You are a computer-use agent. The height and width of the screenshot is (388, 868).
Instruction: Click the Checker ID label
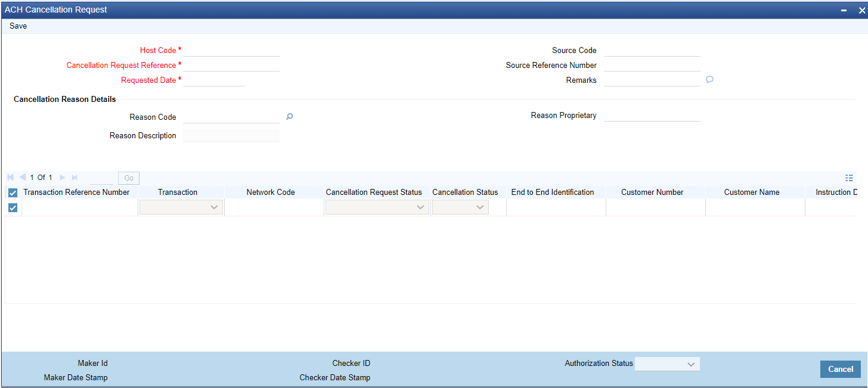(x=351, y=363)
